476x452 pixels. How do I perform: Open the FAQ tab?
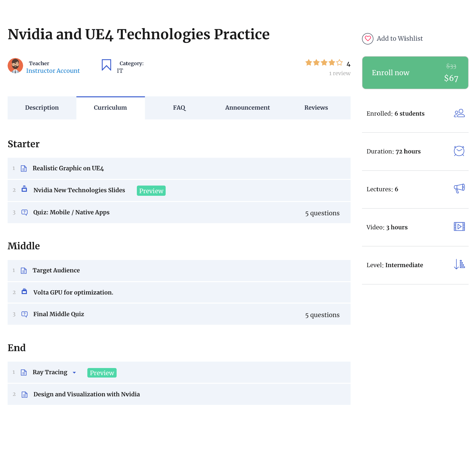179,108
